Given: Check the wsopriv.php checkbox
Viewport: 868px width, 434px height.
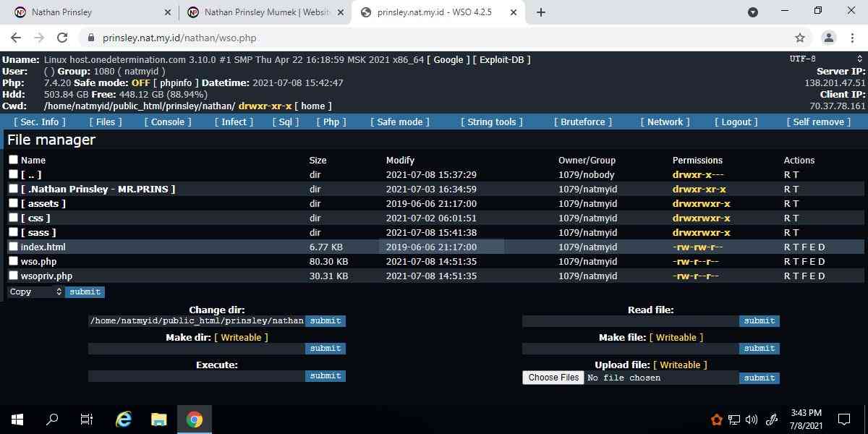Looking at the screenshot, I should 13,276.
